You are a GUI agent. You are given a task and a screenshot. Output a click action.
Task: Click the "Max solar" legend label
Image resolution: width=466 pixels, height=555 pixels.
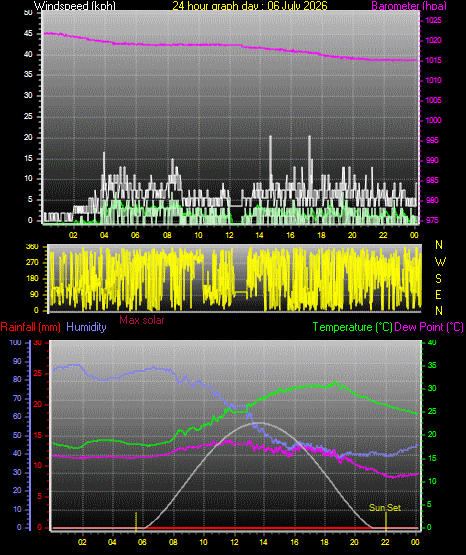142,320
